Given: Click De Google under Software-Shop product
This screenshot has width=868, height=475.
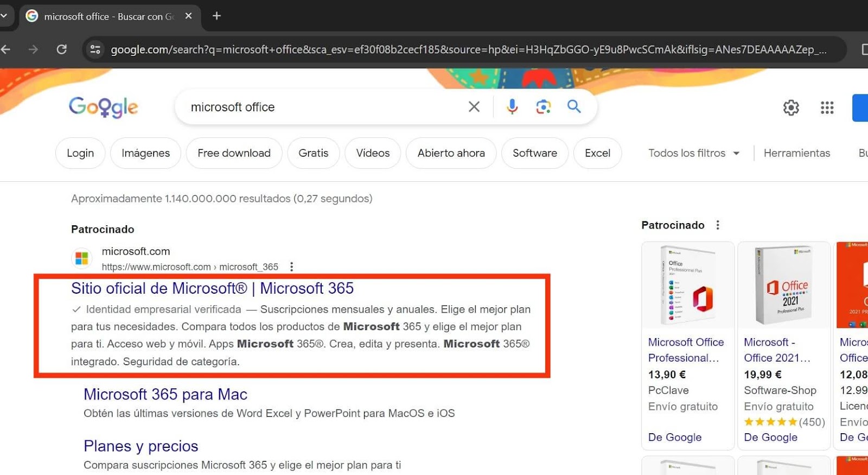Looking at the screenshot, I should tap(770, 437).
